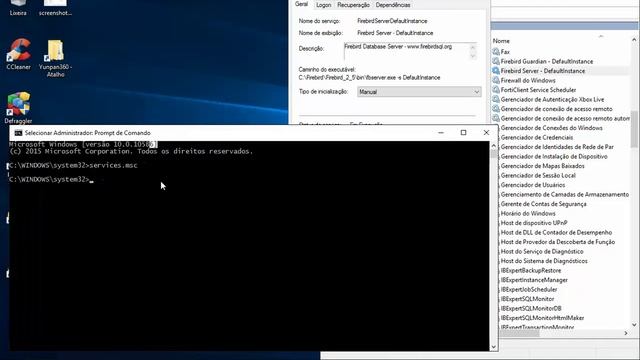Viewport: 640px width, 360px height.
Task: Open the Yunpan360 Atalho folder icon
Action: tap(56, 58)
